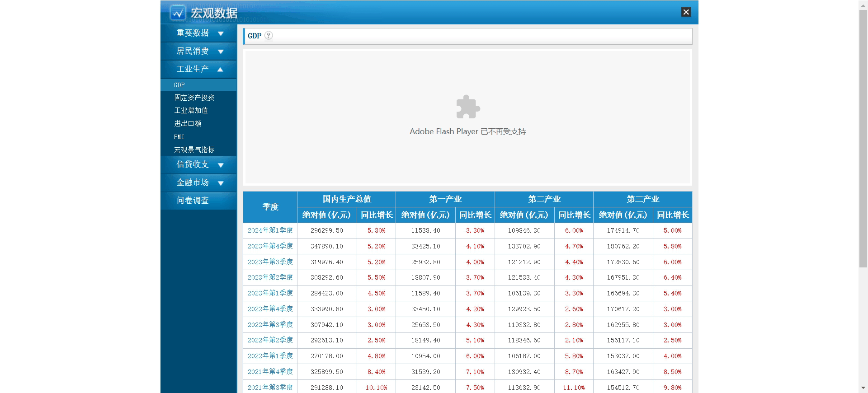Open the 2024年第1季度 row link
868x393 pixels.
pos(270,230)
